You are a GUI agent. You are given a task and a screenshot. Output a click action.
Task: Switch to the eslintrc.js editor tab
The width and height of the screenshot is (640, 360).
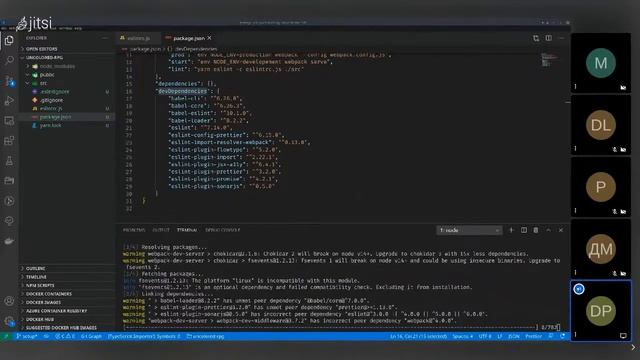[138, 38]
